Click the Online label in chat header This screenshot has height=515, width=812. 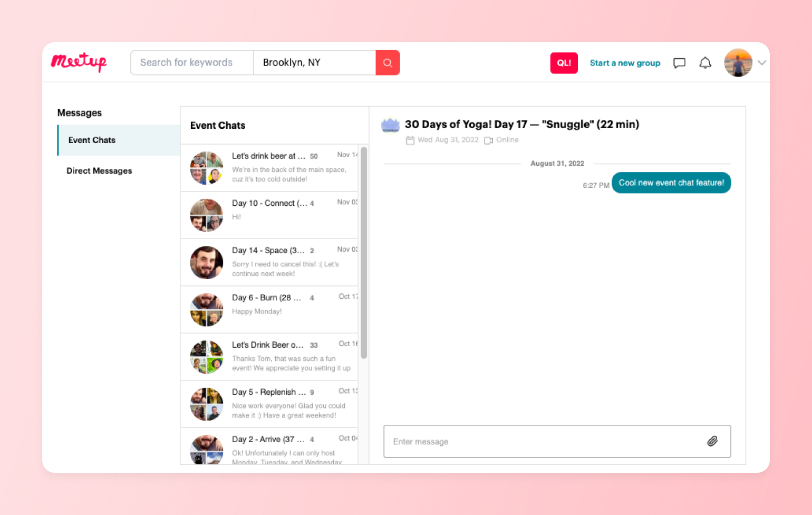507,140
